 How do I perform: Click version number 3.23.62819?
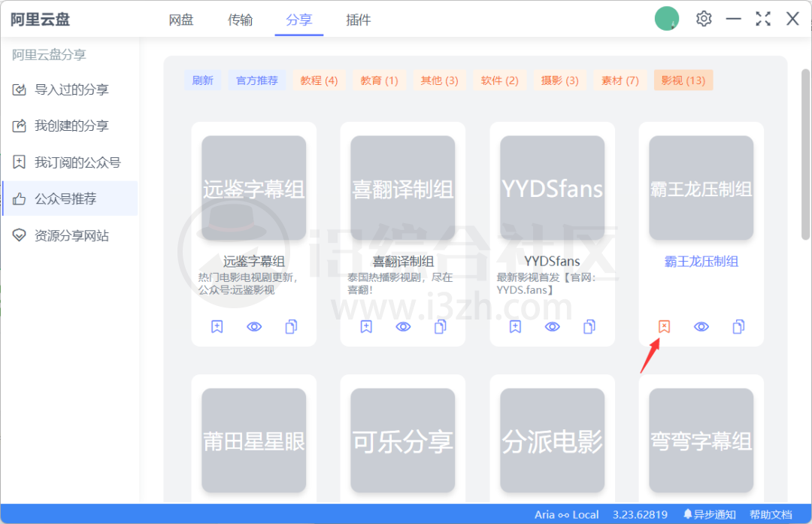pos(640,515)
